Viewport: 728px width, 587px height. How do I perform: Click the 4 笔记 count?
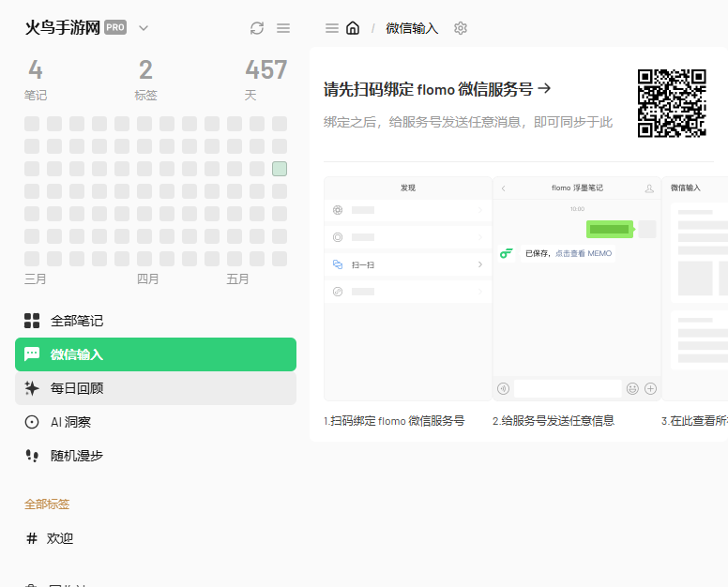[36, 80]
